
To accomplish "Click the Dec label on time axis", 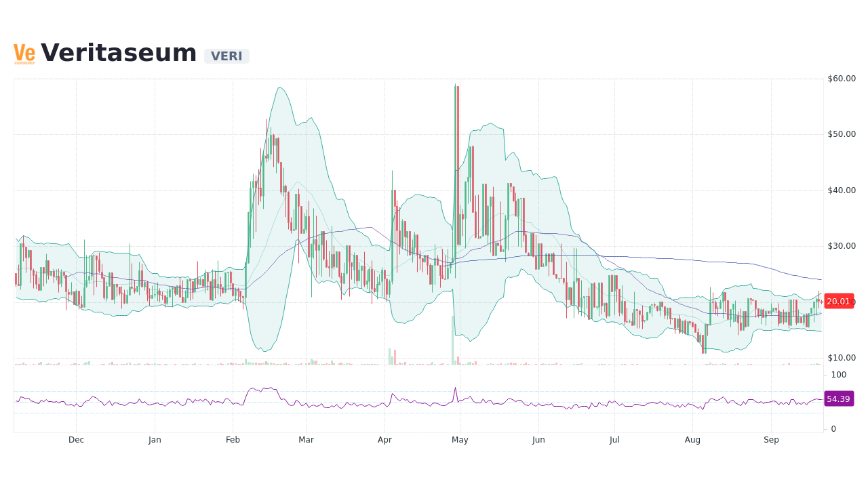I will click(x=76, y=440).
